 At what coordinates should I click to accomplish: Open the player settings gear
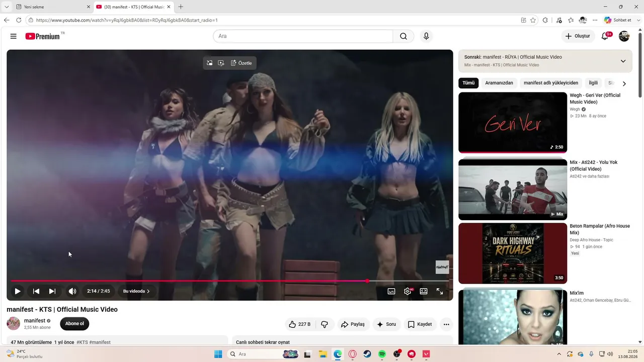pos(408,291)
